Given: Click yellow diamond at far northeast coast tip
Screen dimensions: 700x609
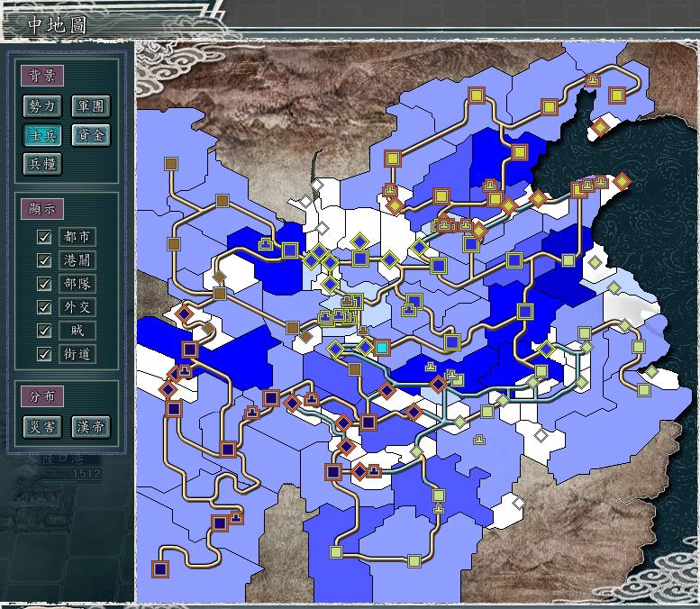Looking at the screenshot, I should [x=622, y=181].
